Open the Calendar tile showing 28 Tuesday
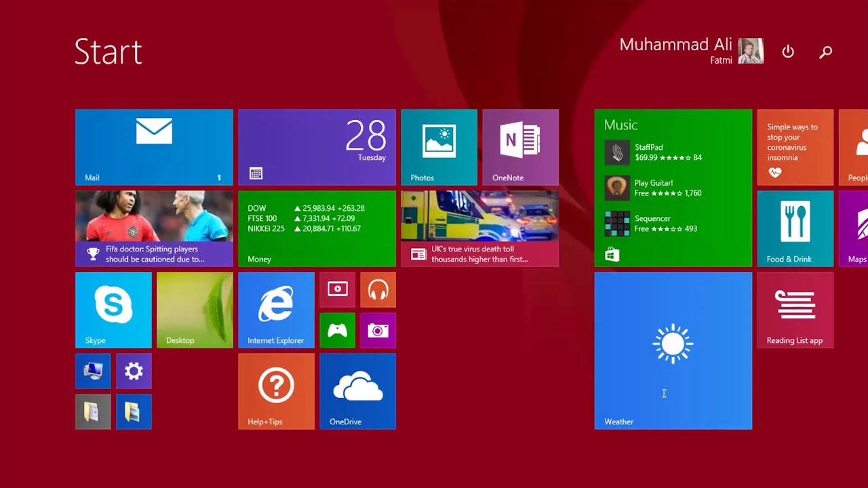The width and height of the screenshot is (868, 488). point(317,147)
